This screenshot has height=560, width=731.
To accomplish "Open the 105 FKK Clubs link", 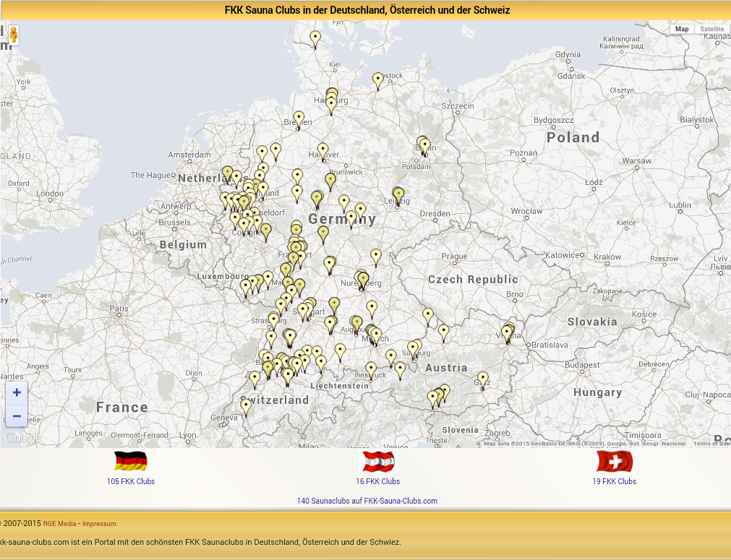I will tap(131, 481).
